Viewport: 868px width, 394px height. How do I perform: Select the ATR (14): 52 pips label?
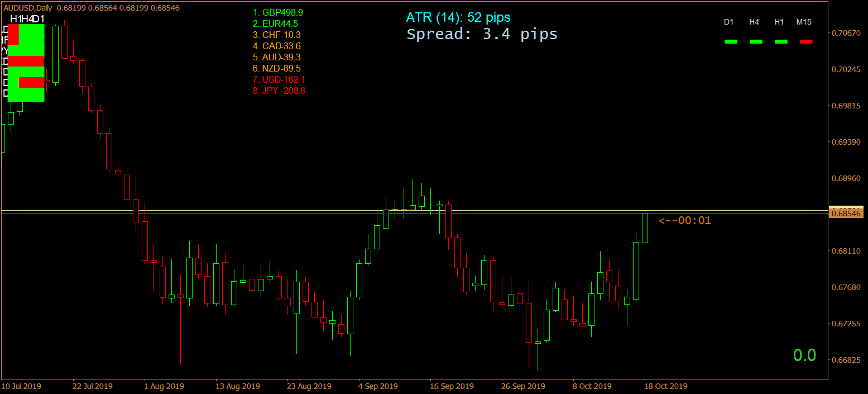458,18
